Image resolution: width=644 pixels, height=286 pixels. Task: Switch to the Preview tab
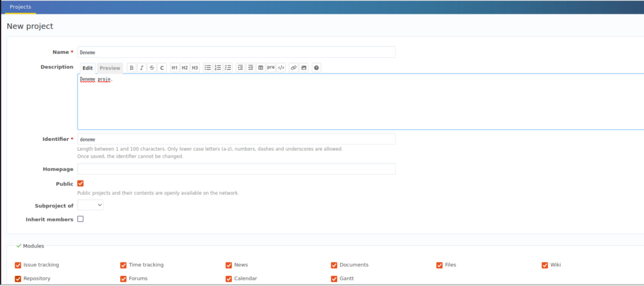pos(110,68)
